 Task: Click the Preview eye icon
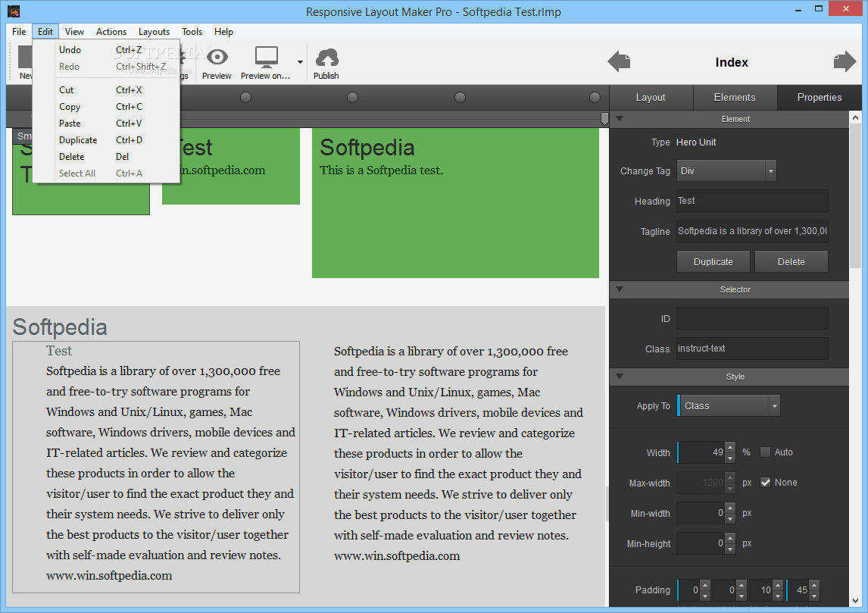[217, 57]
